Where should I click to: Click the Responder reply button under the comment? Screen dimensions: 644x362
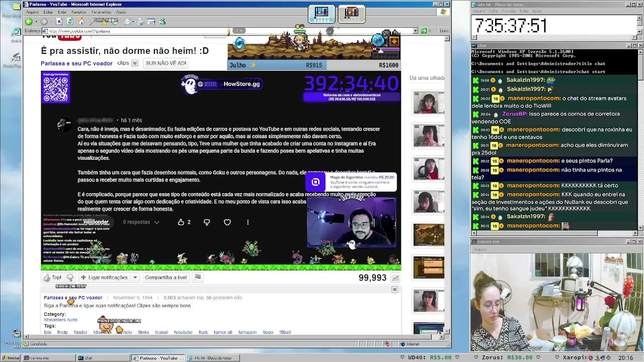tap(96, 222)
